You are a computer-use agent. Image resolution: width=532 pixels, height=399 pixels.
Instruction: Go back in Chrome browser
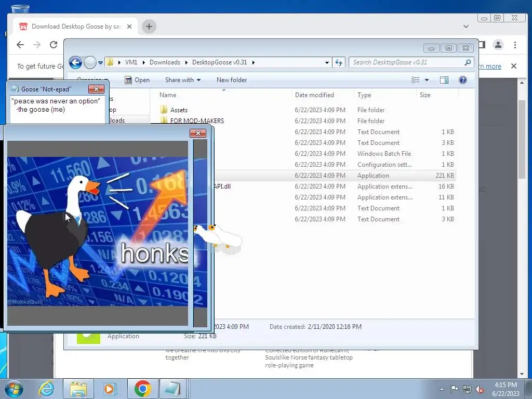(20, 45)
